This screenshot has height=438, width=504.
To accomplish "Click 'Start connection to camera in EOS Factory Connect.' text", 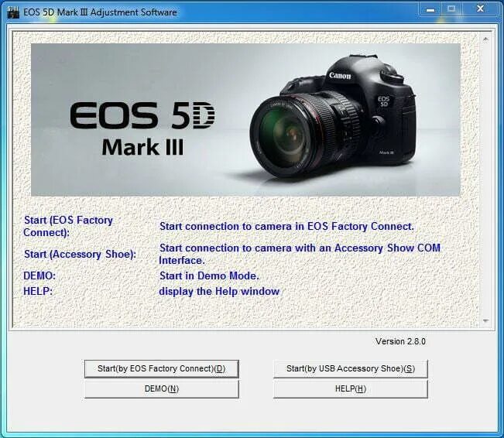I will pos(286,226).
